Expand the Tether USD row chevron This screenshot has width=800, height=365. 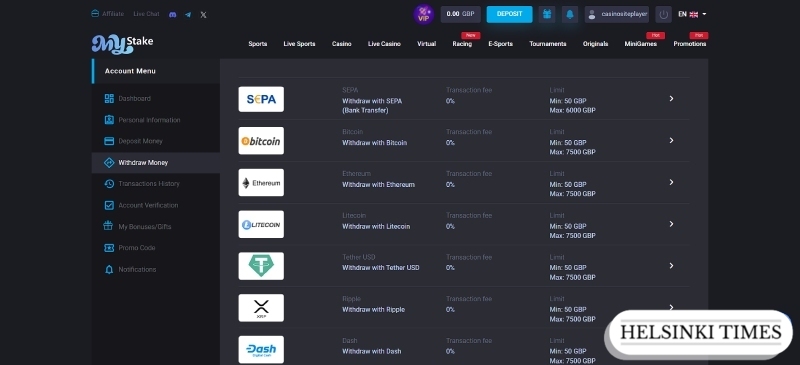click(x=671, y=266)
